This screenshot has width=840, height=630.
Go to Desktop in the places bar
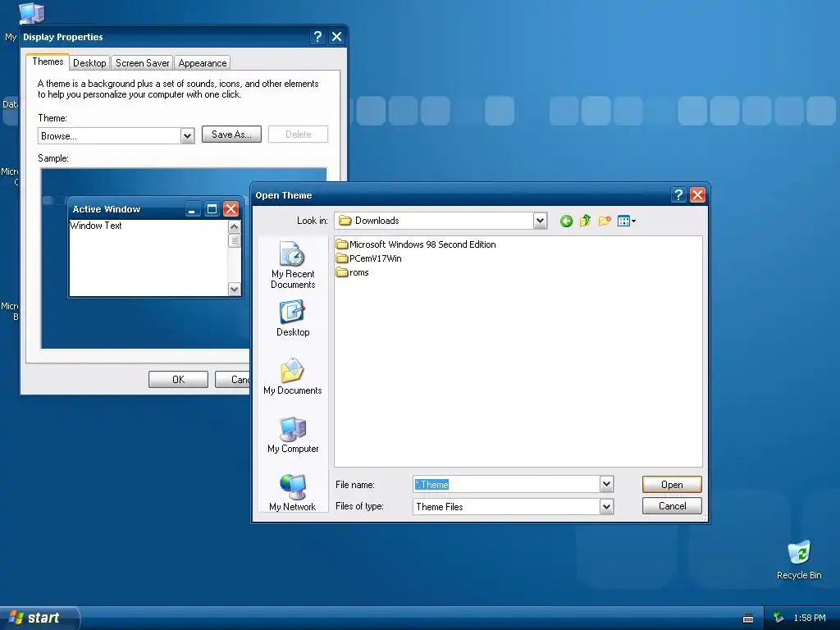[293, 318]
